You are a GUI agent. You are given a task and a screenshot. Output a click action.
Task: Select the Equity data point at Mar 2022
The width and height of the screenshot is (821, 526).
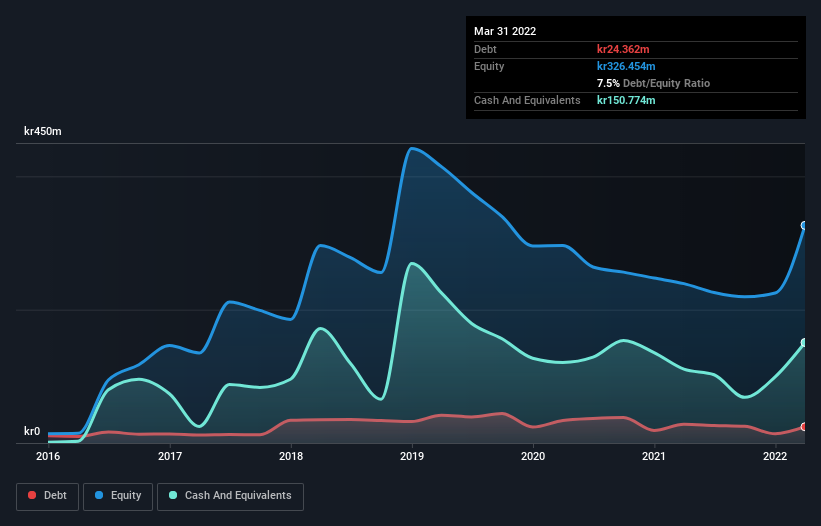(x=804, y=226)
